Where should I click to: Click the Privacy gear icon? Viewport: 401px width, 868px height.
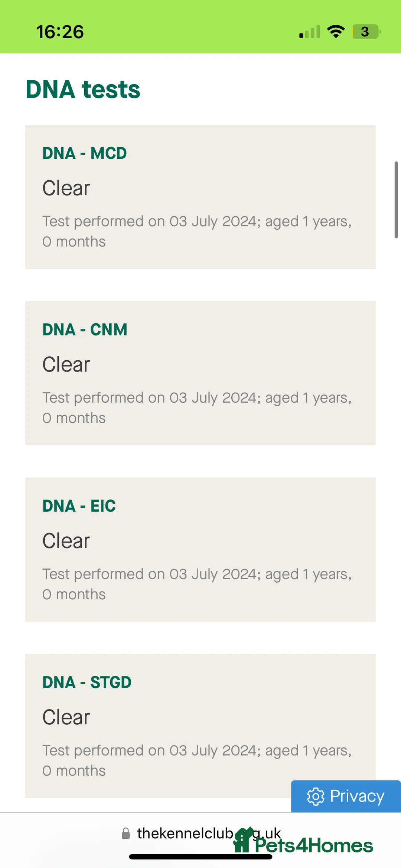tap(316, 796)
